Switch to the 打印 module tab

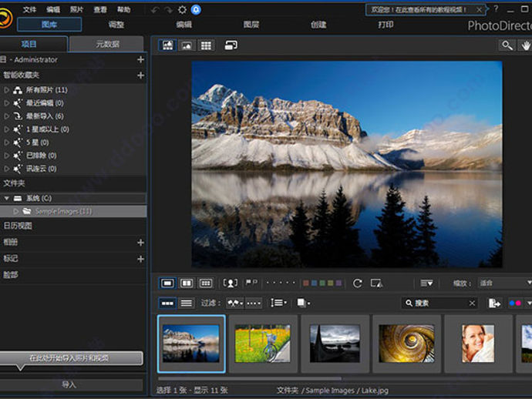click(386, 25)
